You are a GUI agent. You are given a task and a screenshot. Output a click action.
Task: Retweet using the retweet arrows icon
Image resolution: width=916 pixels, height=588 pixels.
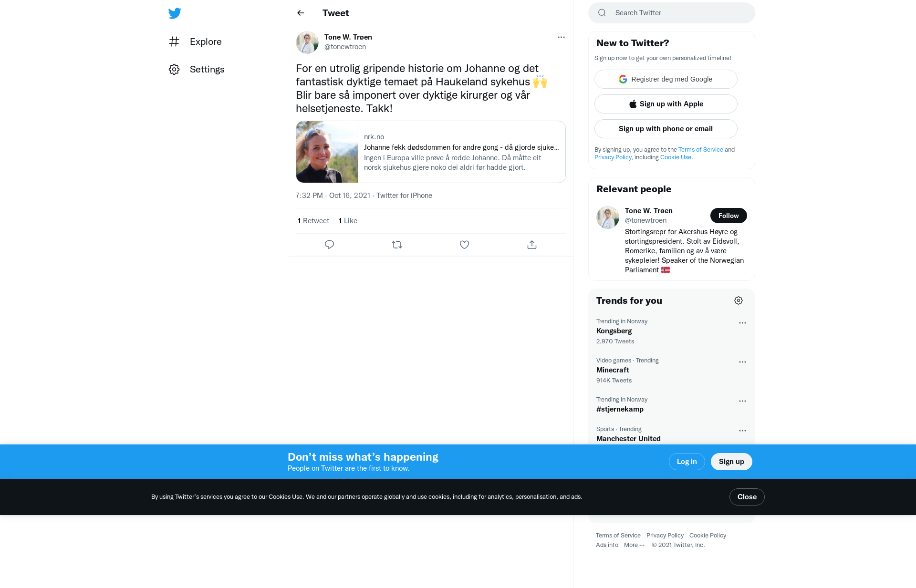click(397, 245)
